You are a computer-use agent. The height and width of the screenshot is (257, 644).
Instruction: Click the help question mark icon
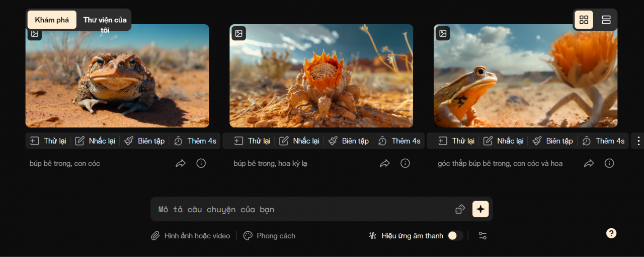[x=611, y=233]
